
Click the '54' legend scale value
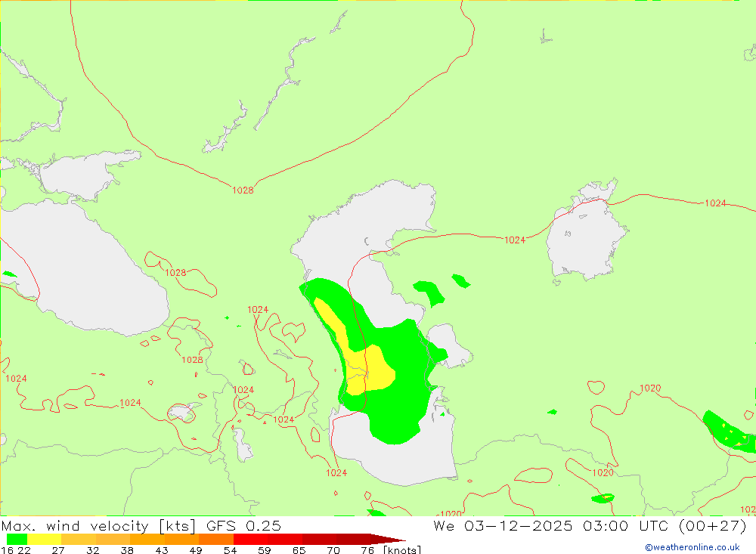[230, 550]
